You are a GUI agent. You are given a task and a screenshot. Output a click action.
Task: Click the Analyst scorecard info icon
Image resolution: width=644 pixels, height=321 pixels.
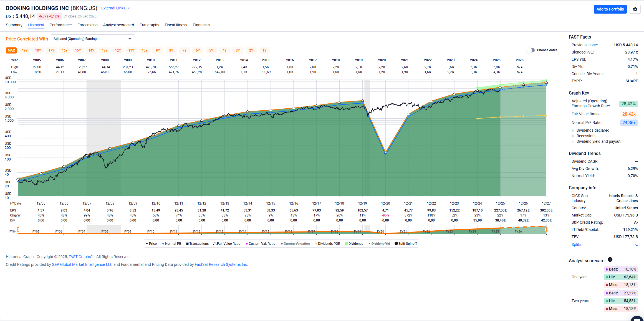[610, 260]
